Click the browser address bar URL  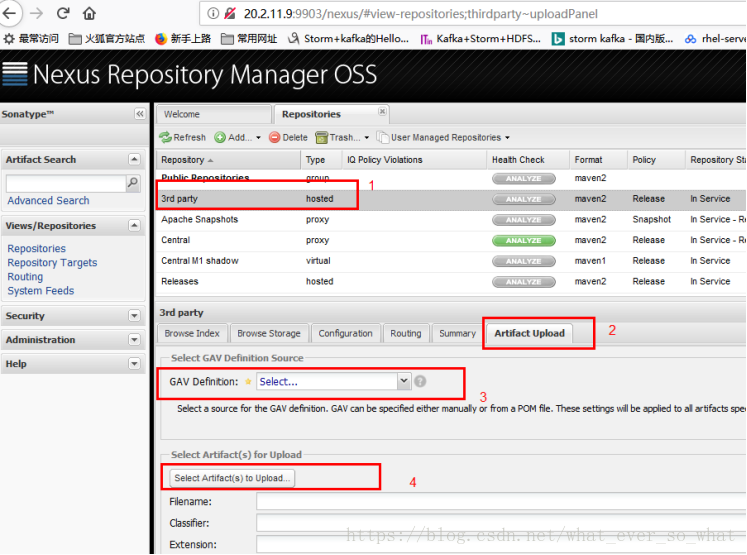coord(421,14)
